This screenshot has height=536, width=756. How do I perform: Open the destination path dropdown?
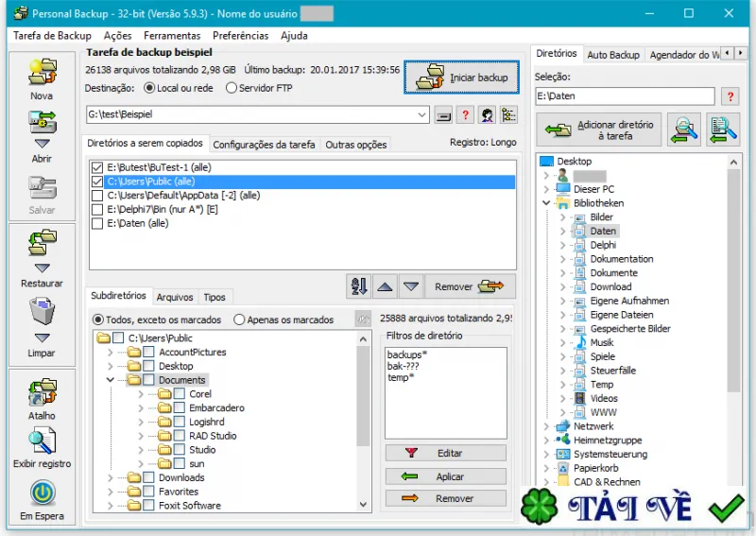point(421,114)
